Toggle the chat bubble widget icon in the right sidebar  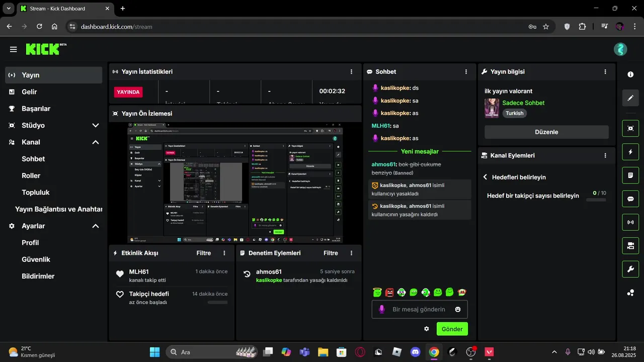(x=630, y=199)
